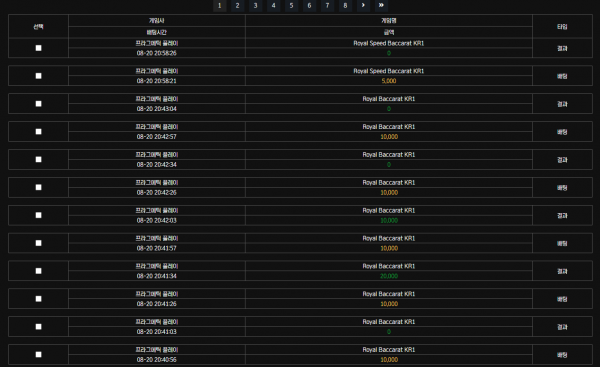The image size is (600, 367).
Task: Open page 2 of results
Action: coord(237,5)
